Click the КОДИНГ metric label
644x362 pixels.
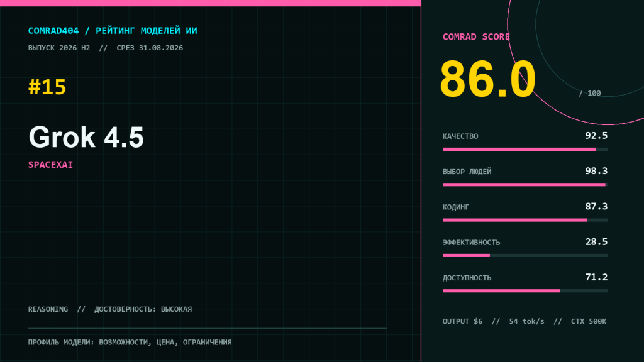coord(456,207)
